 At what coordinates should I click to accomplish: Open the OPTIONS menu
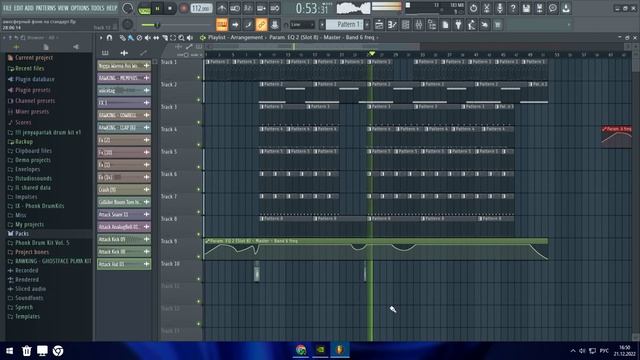click(80, 8)
